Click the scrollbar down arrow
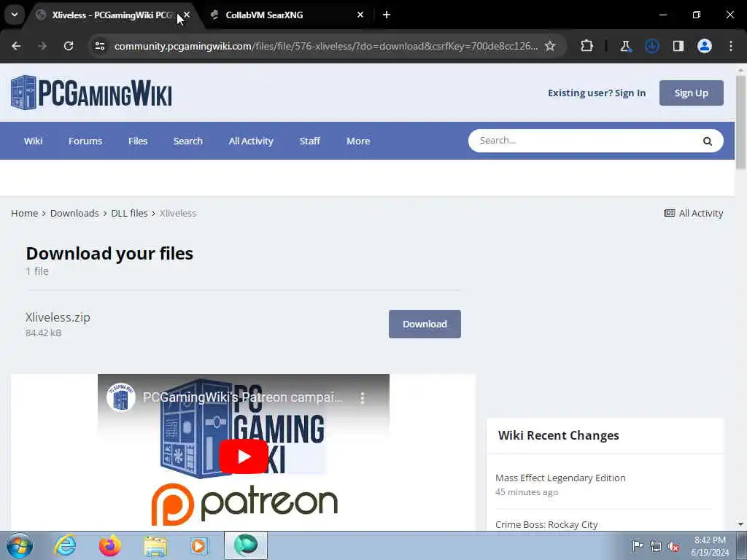The height and width of the screenshot is (560, 747). pos(740,524)
